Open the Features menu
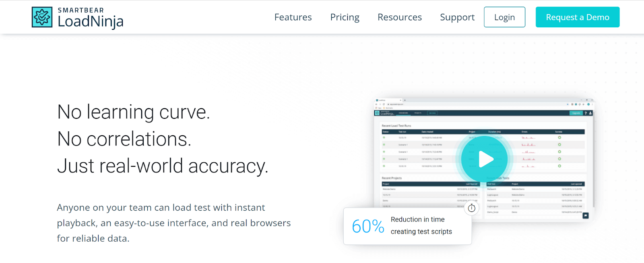This screenshot has height=263, width=644. click(x=293, y=17)
